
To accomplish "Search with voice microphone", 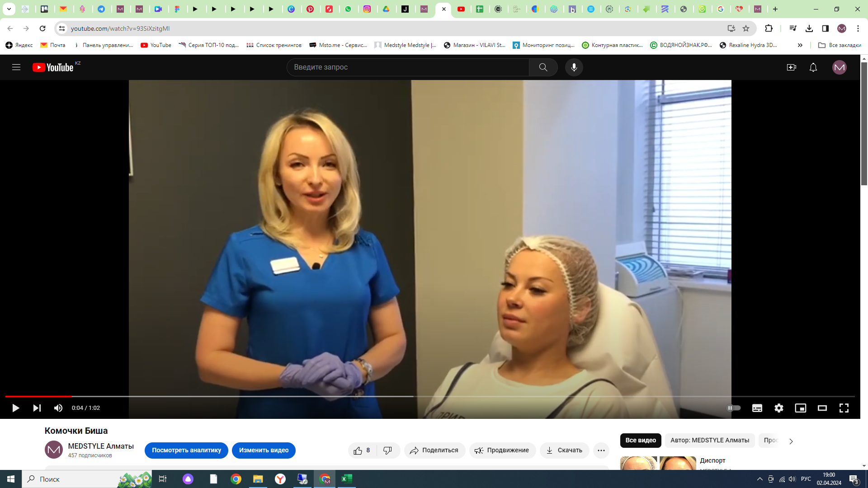I will point(574,67).
